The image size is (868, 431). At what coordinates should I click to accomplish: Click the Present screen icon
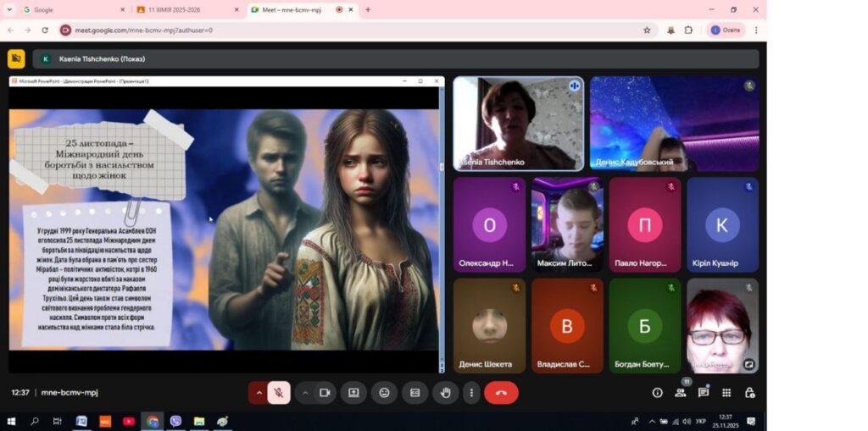353,393
